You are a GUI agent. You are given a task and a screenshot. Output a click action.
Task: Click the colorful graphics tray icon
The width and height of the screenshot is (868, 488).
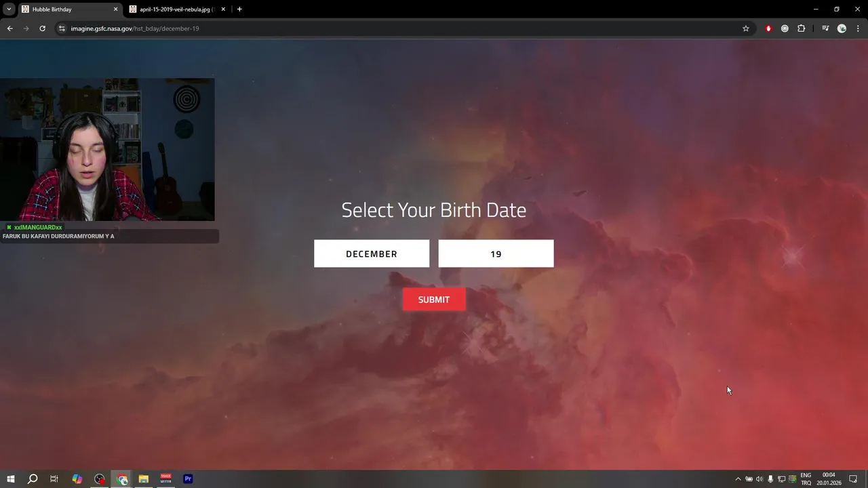click(x=792, y=479)
